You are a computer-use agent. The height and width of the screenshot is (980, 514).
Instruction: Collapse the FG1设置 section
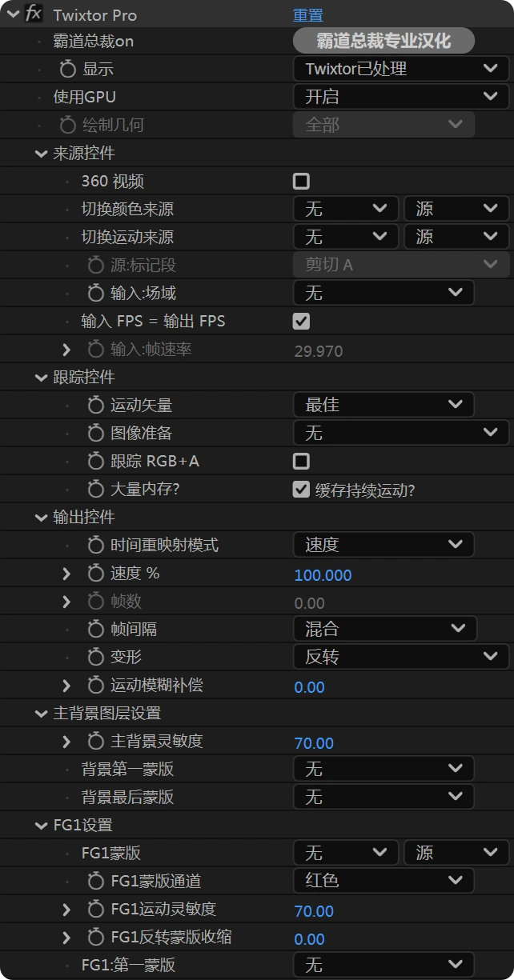[41, 826]
